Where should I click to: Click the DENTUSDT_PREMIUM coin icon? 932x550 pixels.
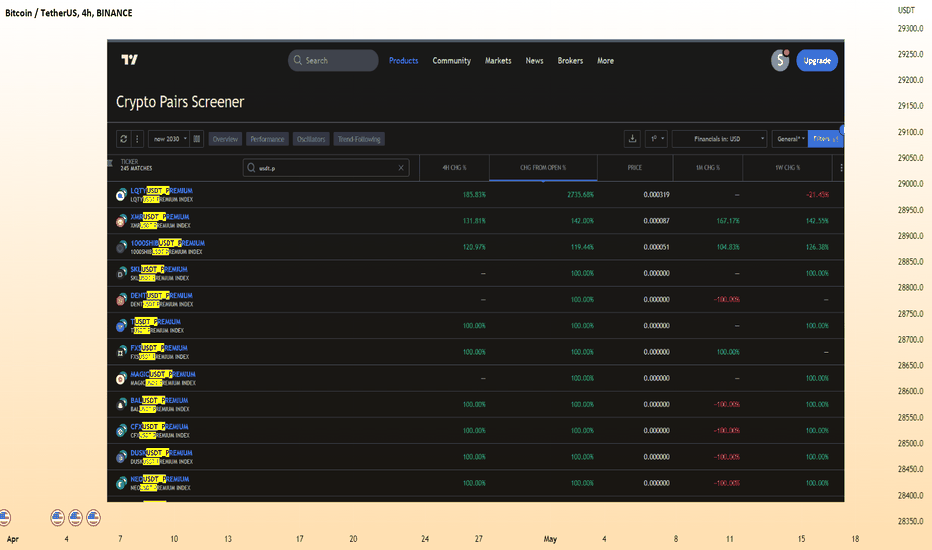coord(121,299)
